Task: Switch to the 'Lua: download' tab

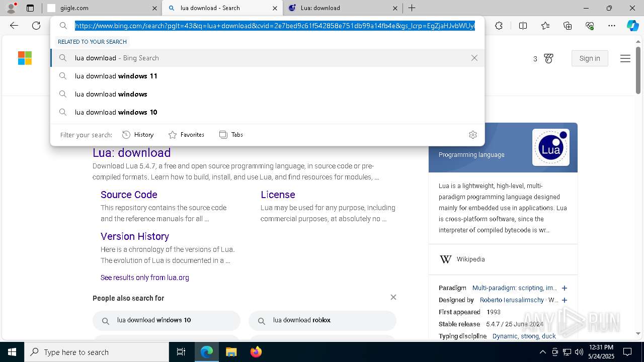Action: click(x=342, y=8)
